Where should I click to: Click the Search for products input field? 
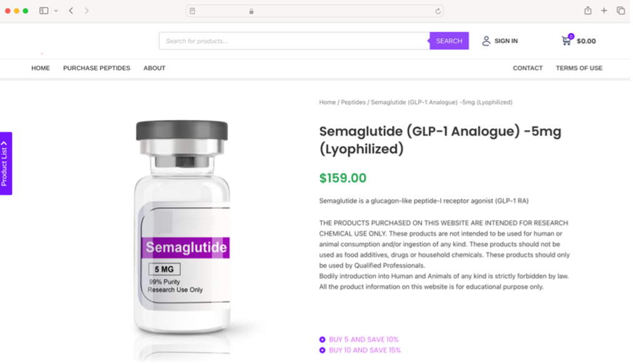[294, 41]
